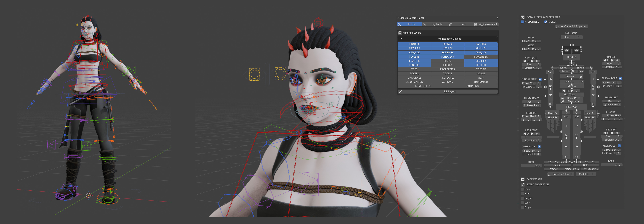Click Keyframe All Properties button

572,27
